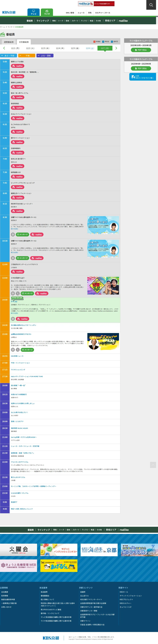Open website globe icon for 日曜ワイド パート1

[13, 235]
